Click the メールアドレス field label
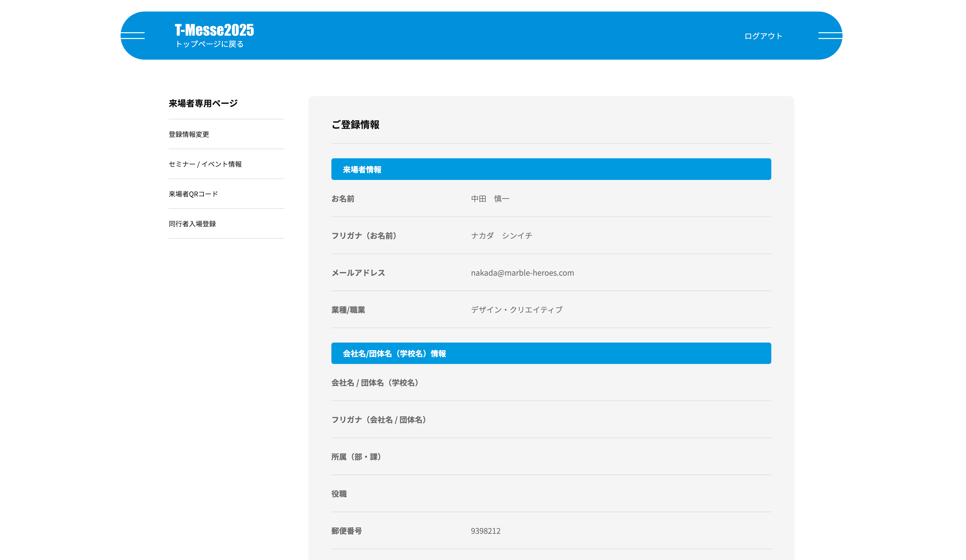The height and width of the screenshot is (560, 966). 358,273
